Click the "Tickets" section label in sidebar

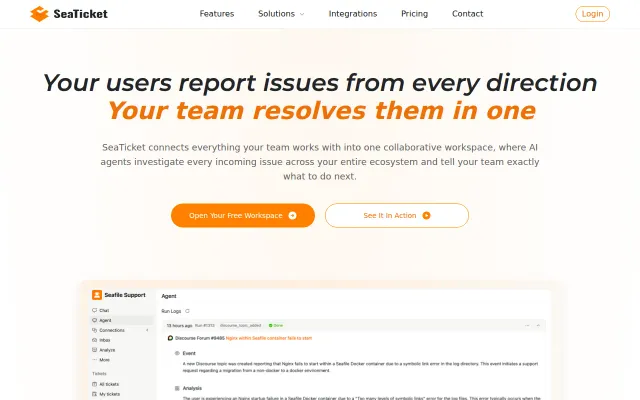(x=99, y=373)
